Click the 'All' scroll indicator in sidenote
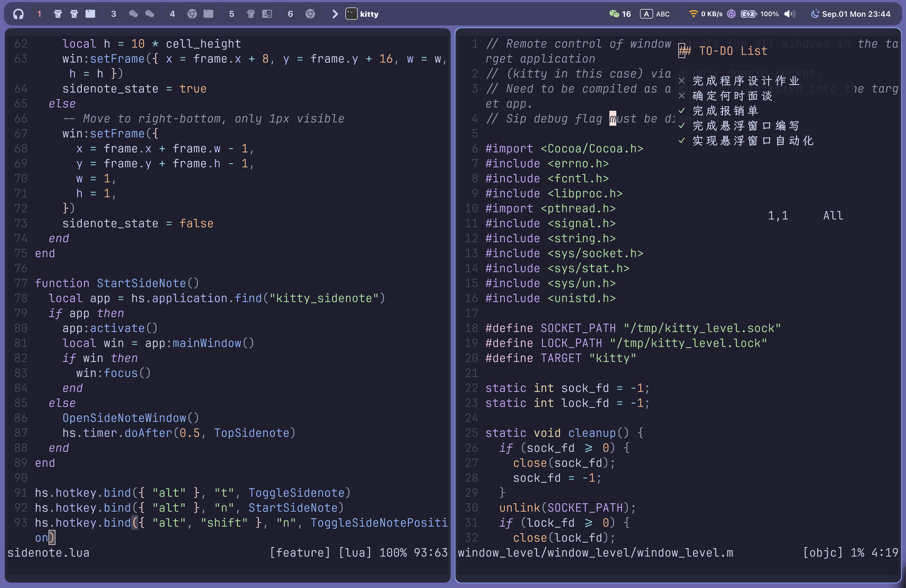The width and height of the screenshot is (906, 588). pos(833,216)
